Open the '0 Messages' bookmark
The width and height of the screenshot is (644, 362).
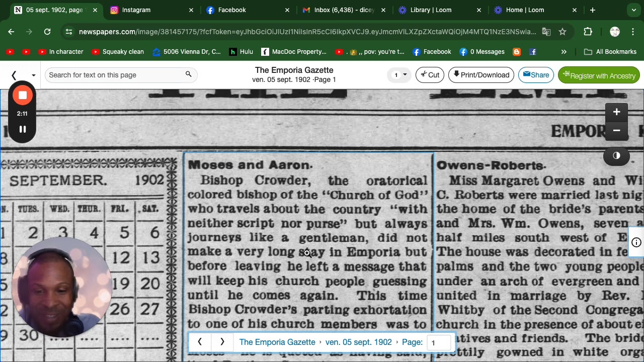pyautogui.click(x=482, y=52)
